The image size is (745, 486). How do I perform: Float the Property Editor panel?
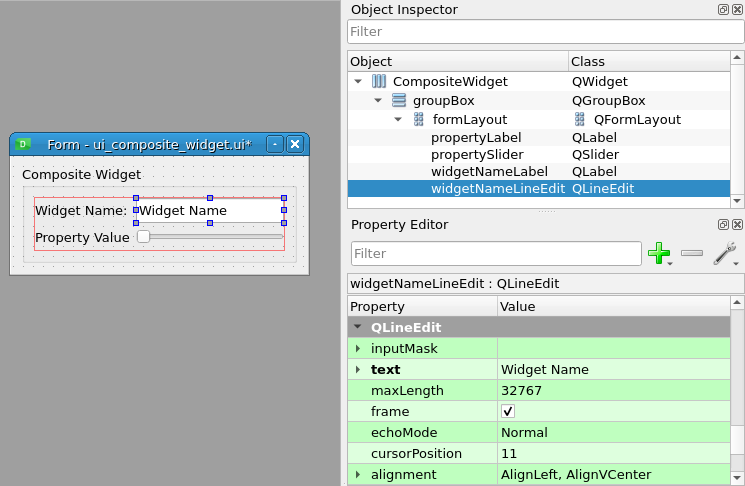click(723, 225)
